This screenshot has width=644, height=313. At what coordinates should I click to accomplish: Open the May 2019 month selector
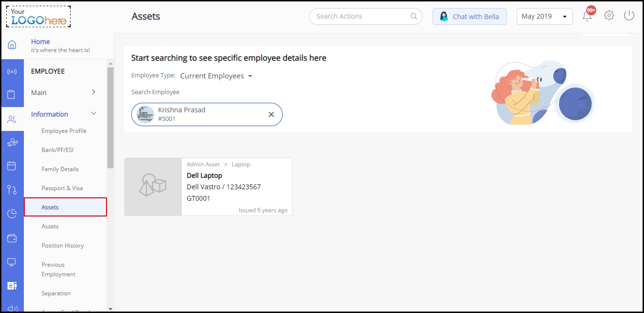[544, 16]
